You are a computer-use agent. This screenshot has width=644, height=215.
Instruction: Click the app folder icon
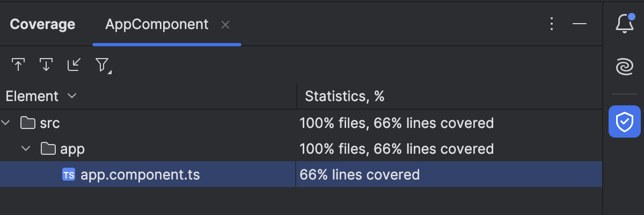coord(48,149)
